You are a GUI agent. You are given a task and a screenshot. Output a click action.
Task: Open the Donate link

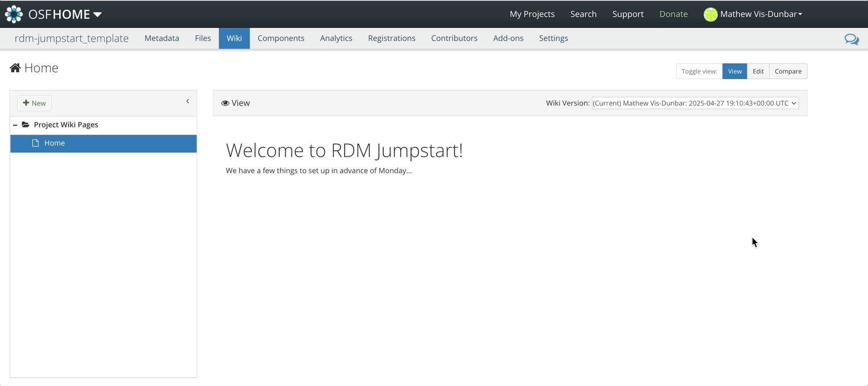tap(673, 14)
